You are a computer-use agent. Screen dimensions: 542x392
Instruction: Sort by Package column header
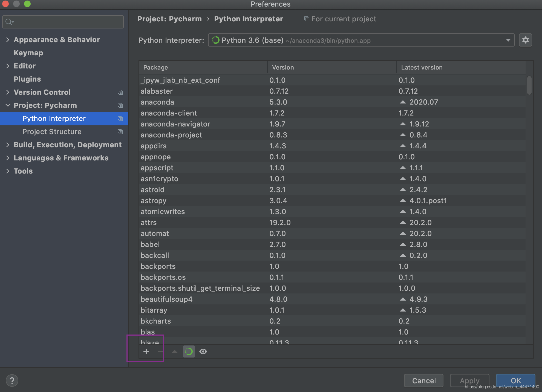coord(203,67)
